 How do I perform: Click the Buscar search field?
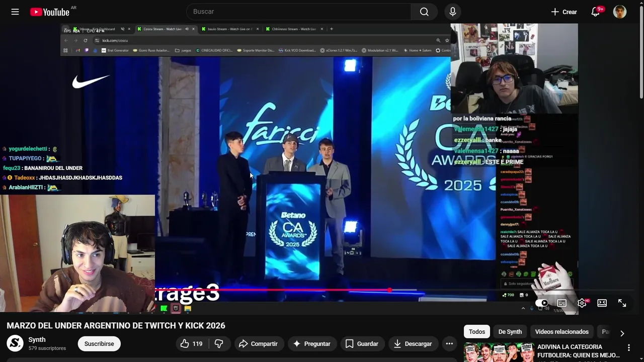click(x=298, y=12)
